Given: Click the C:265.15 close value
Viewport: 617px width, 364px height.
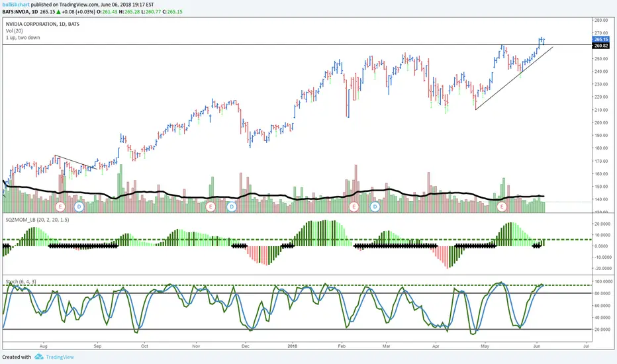Looking at the screenshot, I should click(173, 12).
